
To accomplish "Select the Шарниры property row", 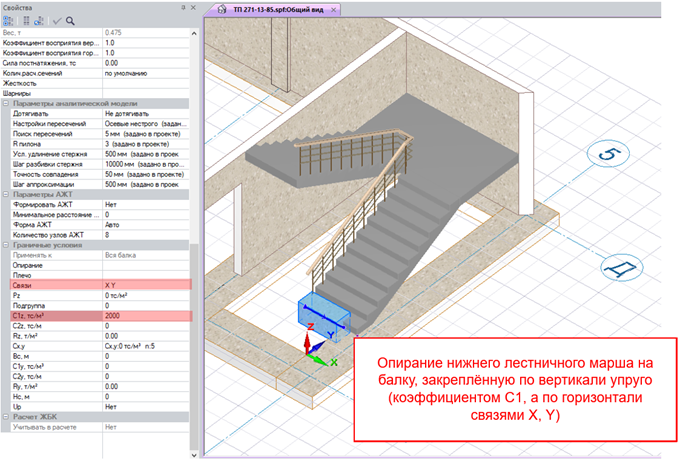I will 95,93.
